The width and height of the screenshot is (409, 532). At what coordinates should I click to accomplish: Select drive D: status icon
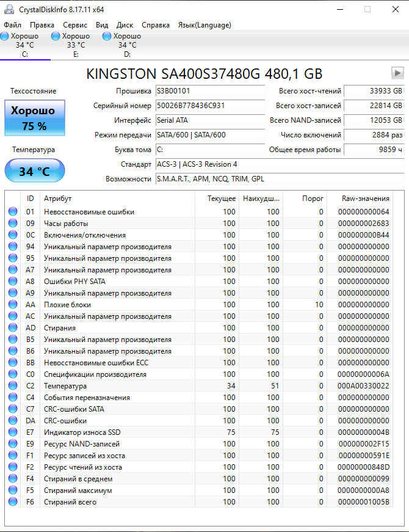click(x=107, y=36)
